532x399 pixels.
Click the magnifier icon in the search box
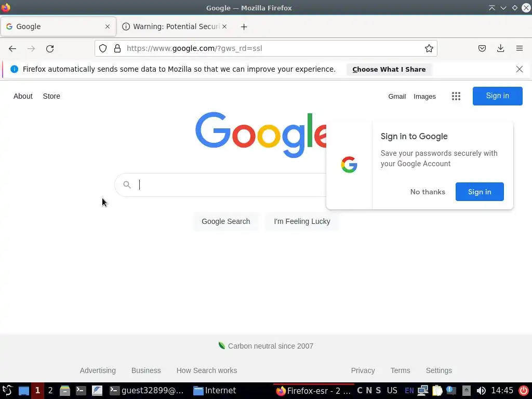pyautogui.click(x=127, y=184)
